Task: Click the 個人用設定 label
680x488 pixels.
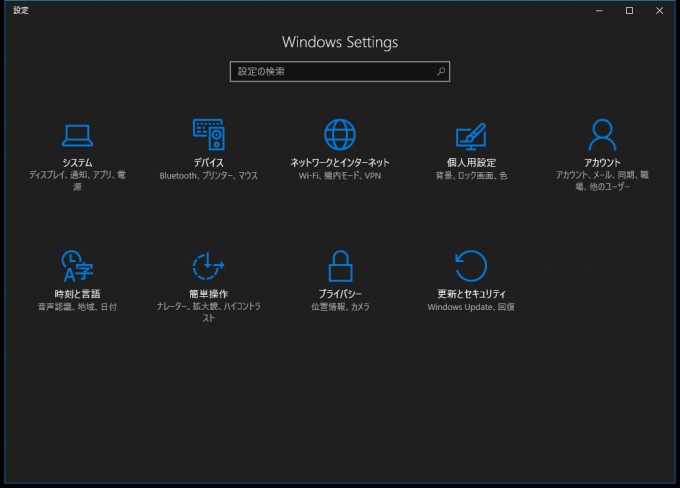Action: 471,163
